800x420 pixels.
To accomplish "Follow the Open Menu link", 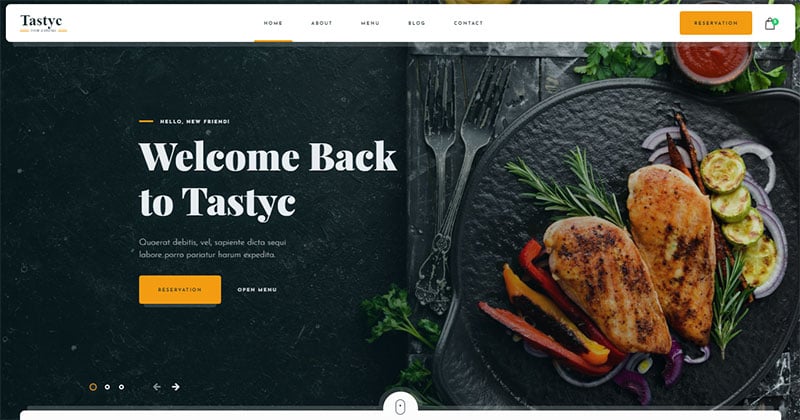I will pos(257,290).
